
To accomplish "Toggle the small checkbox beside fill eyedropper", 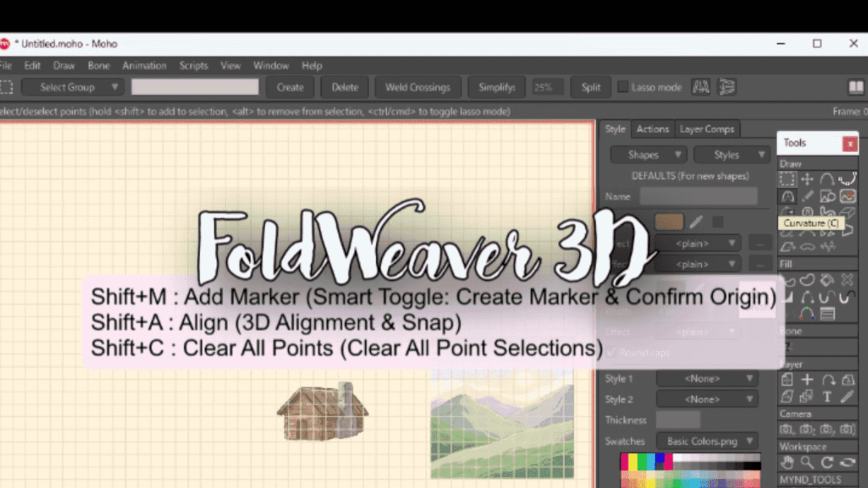I will pos(718,222).
